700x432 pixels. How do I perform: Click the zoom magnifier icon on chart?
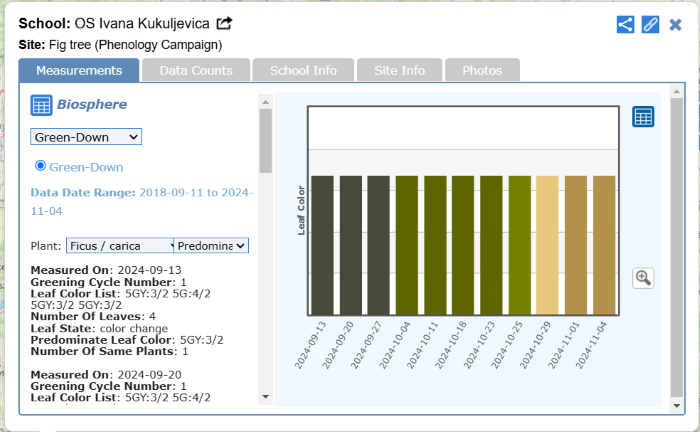pos(643,278)
